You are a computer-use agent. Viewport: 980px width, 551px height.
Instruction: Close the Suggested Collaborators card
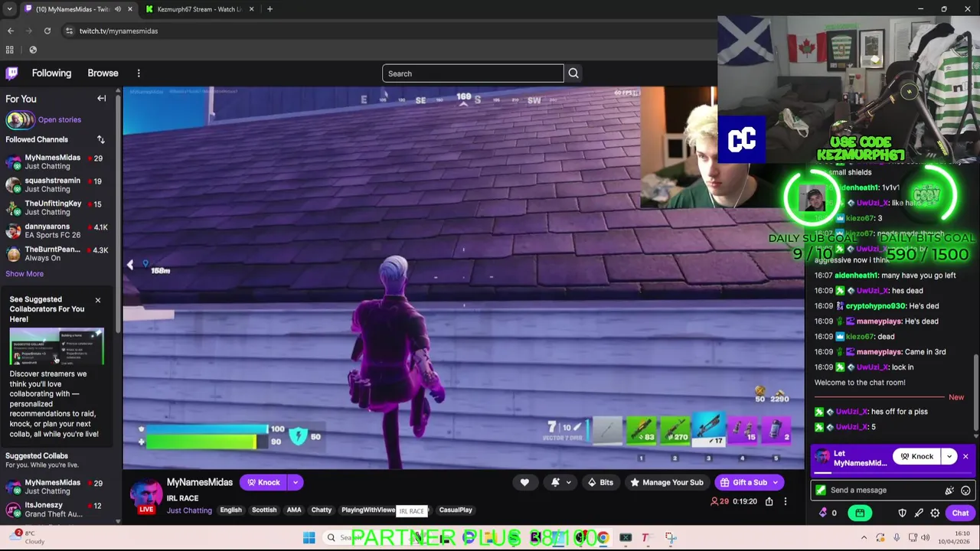(x=98, y=300)
